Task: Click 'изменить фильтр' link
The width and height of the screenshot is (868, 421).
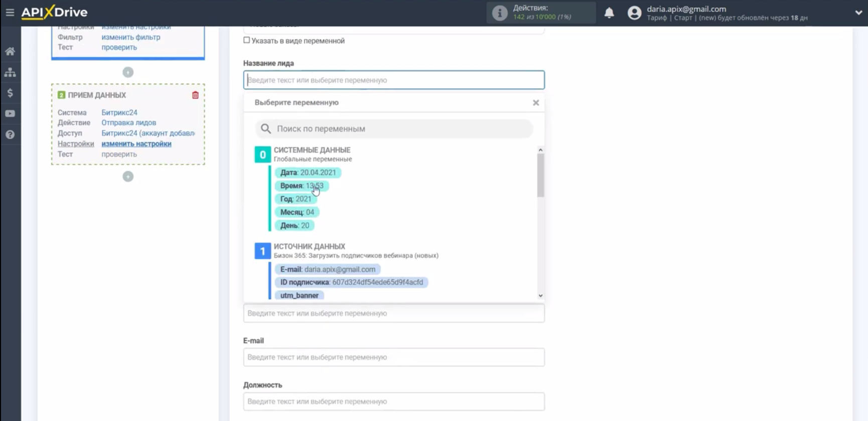Action: [131, 37]
